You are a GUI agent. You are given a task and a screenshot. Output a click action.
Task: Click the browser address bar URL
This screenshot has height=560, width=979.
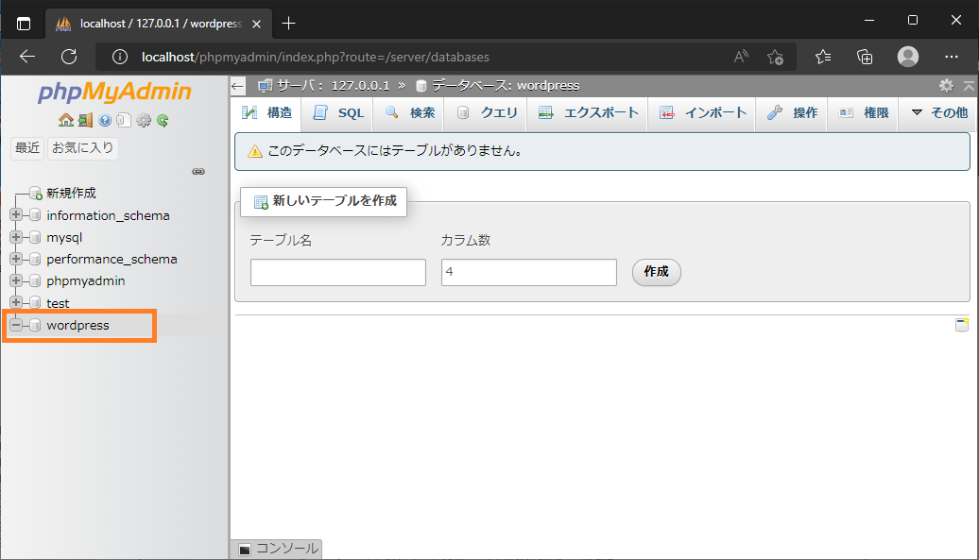coord(316,57)
